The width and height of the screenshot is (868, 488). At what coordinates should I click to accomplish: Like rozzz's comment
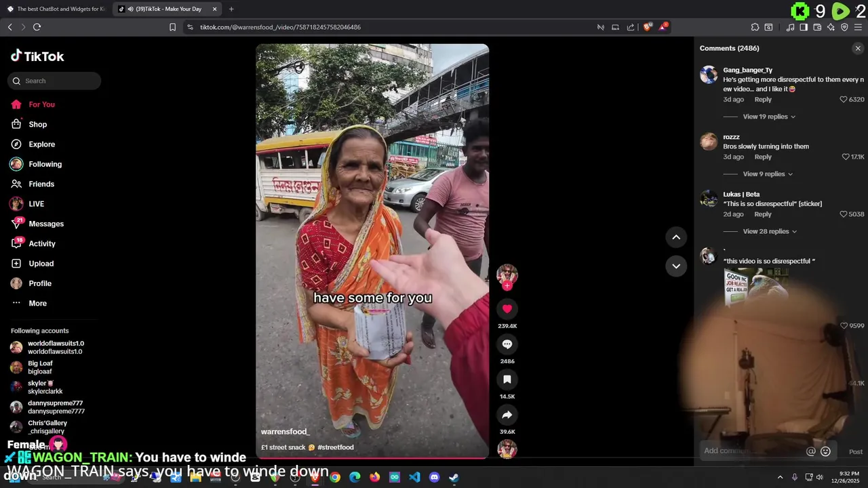coord(846,157)
